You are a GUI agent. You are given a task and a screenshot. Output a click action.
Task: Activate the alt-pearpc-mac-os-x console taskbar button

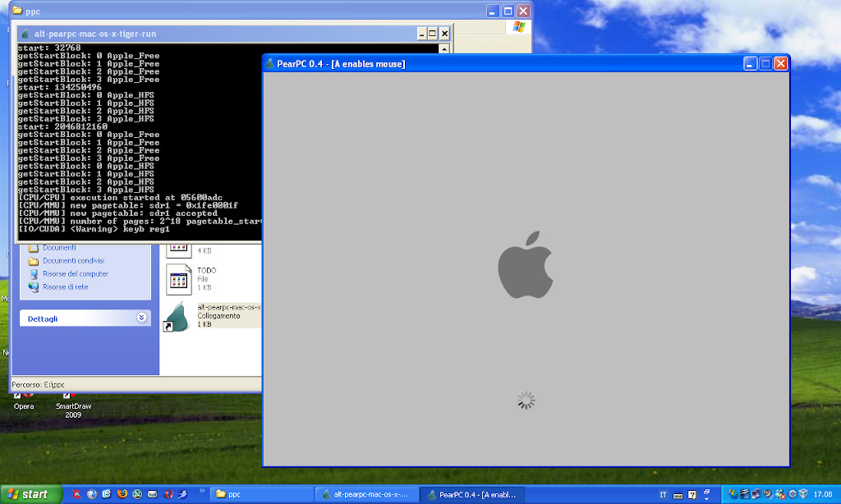[367, 494]
